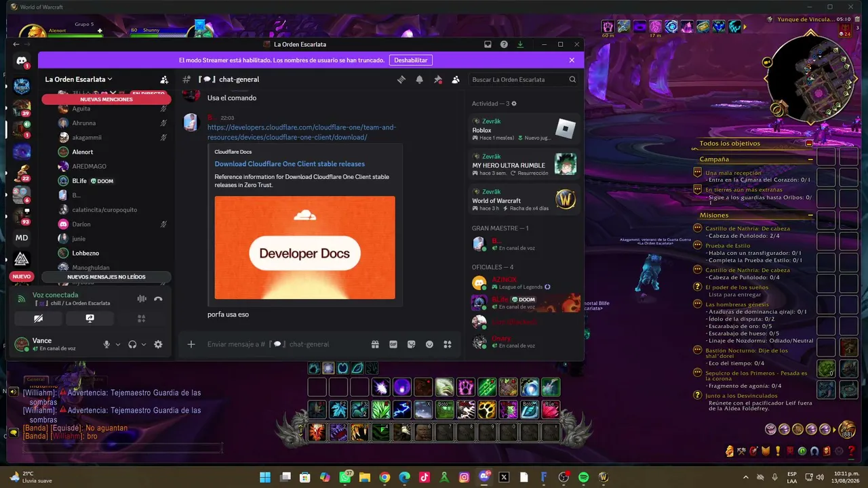Open the World of Warcraft activity card
868x488 pixels.
click(526, 199)
